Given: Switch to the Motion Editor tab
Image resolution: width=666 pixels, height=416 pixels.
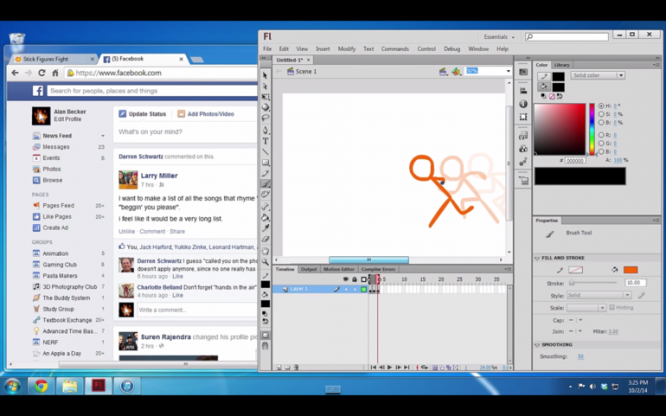Looking at the screenshot, I should tap(340, 269).
